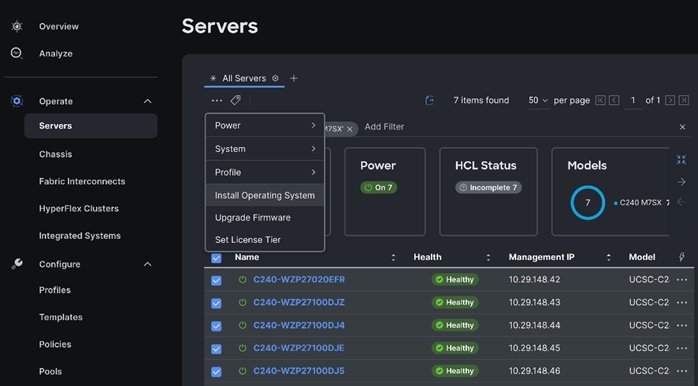Open server link C240-WZP27100DJZ
This screenshot has width=698, height=386.
pos(299,302)
